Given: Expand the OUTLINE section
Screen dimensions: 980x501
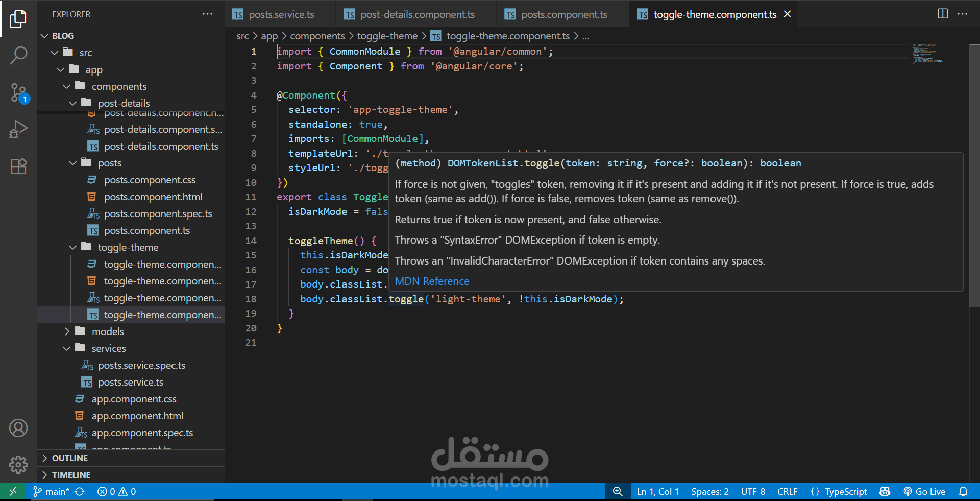Looking at the screenshot, I should 131,458.
